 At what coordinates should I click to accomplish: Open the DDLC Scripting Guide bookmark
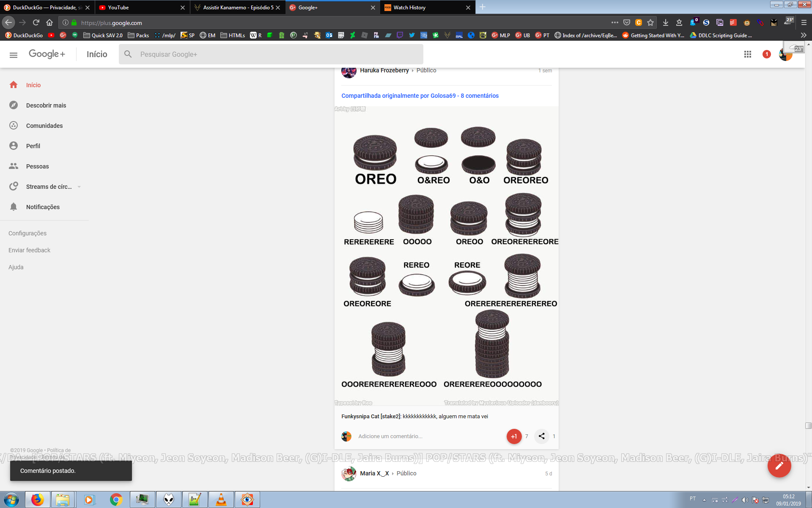[721, 35]
